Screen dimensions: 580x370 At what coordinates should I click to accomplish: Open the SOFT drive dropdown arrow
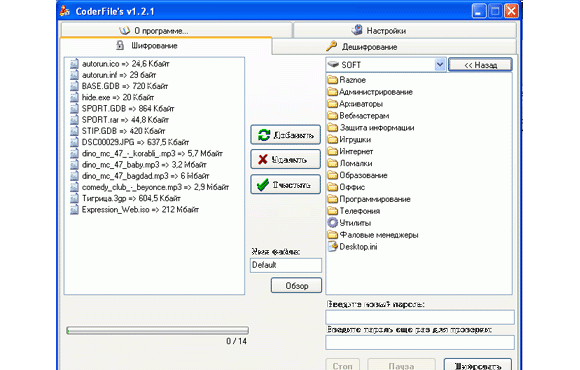pyautogui.click(x=439, y=65)
